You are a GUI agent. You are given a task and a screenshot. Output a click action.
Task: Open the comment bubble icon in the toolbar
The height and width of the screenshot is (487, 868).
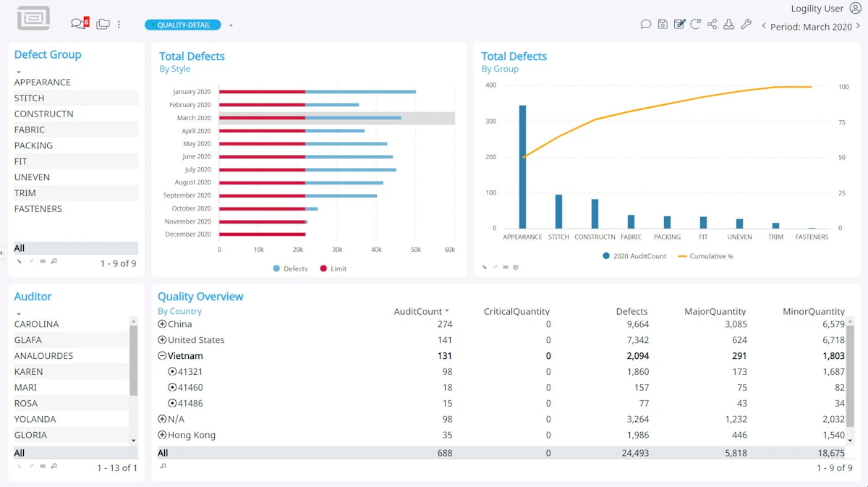pos(646,25)
